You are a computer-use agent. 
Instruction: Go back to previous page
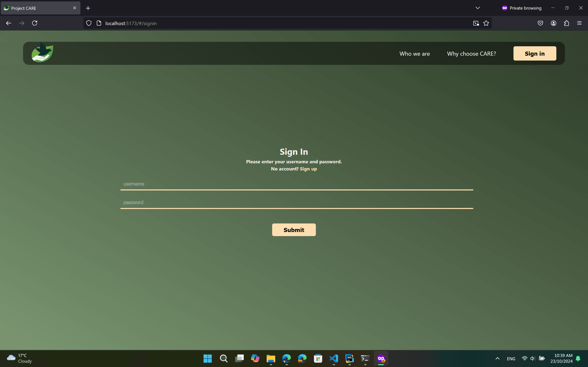(9, 23)
